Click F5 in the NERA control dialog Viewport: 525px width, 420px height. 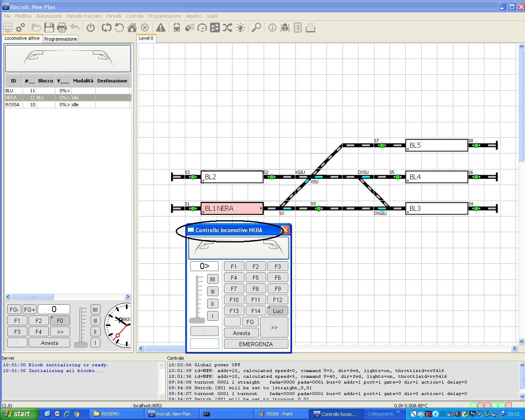pyautogui.click(x=256, y=278)
